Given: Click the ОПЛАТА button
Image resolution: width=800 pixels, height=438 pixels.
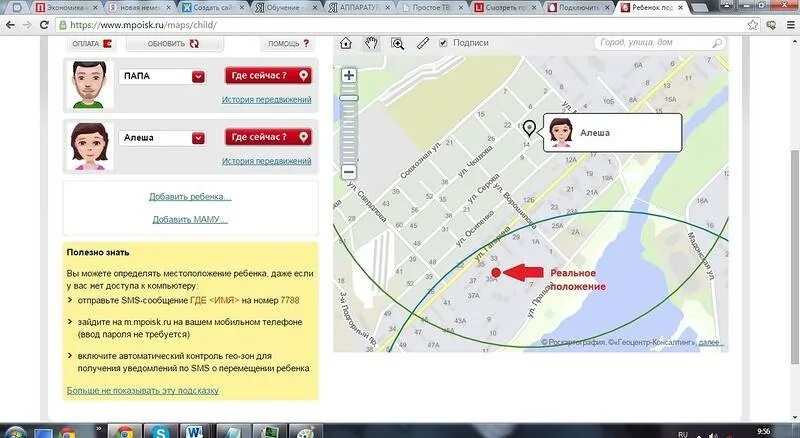Looking at the screenshot, I should point(91,44).
